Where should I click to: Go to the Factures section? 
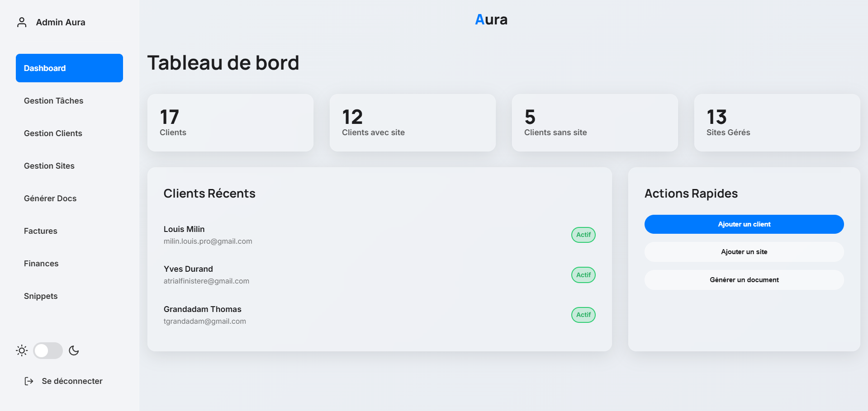40,231
